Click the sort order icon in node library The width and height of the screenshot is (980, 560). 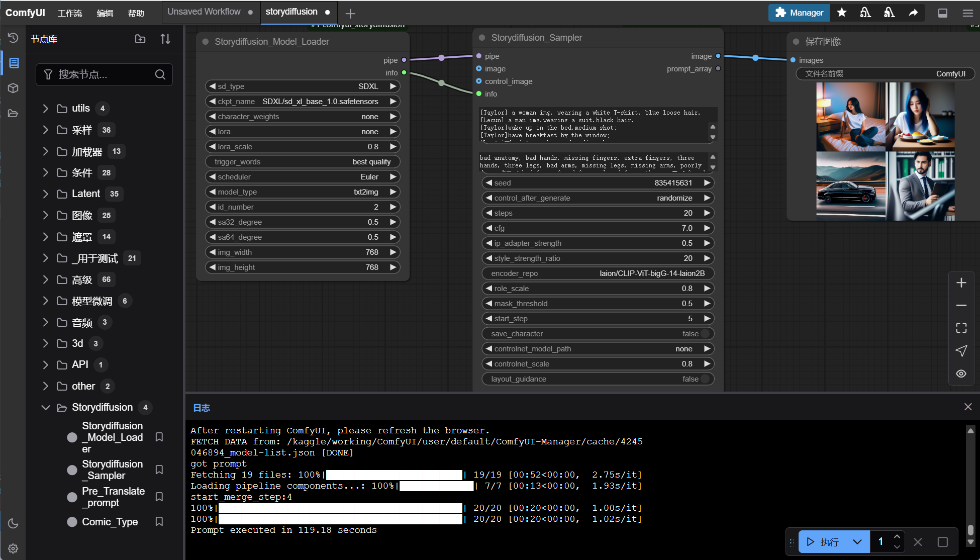tap(165, 39)
